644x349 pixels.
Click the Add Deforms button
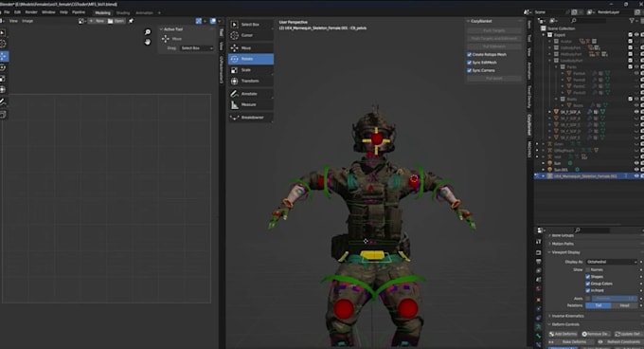tap(563, 334)
